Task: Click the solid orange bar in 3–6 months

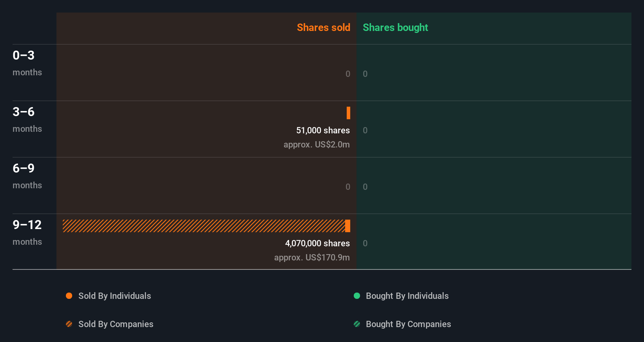Action: click(x=348, y=113)
